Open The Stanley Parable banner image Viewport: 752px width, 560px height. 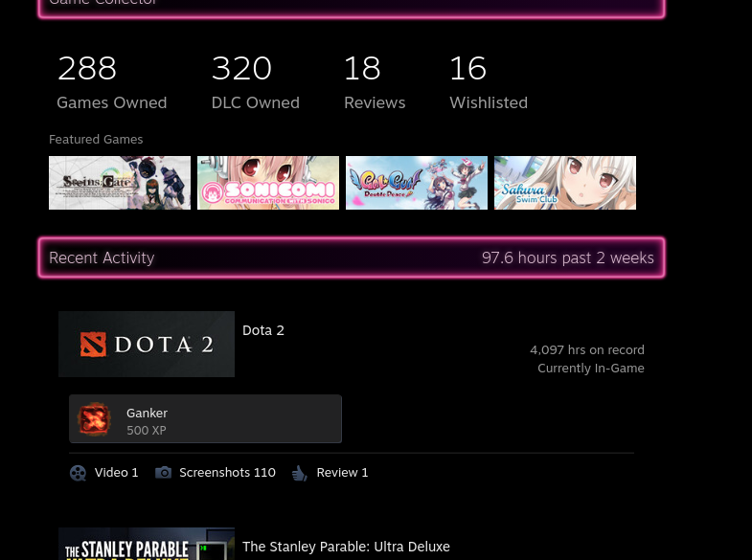[x=147, y=544]
